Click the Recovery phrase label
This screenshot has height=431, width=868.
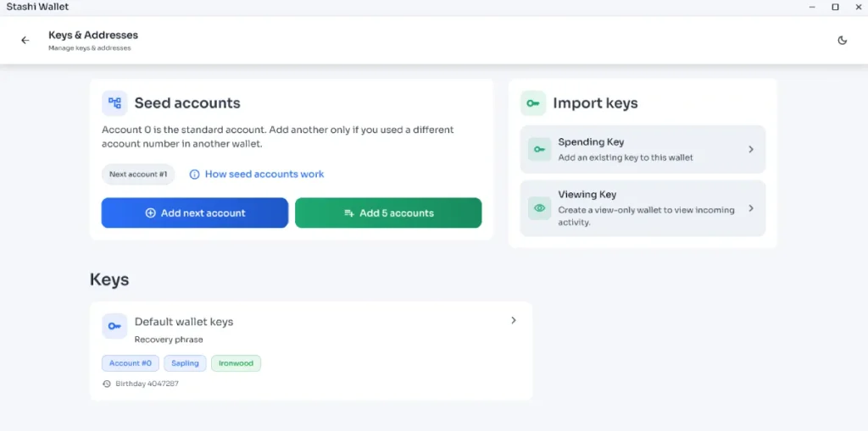[x=169, y=340]
